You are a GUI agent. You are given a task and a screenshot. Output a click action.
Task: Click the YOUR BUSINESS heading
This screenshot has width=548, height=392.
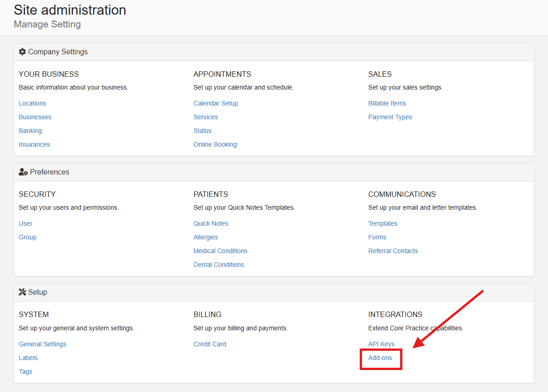[x=49, y=74]
